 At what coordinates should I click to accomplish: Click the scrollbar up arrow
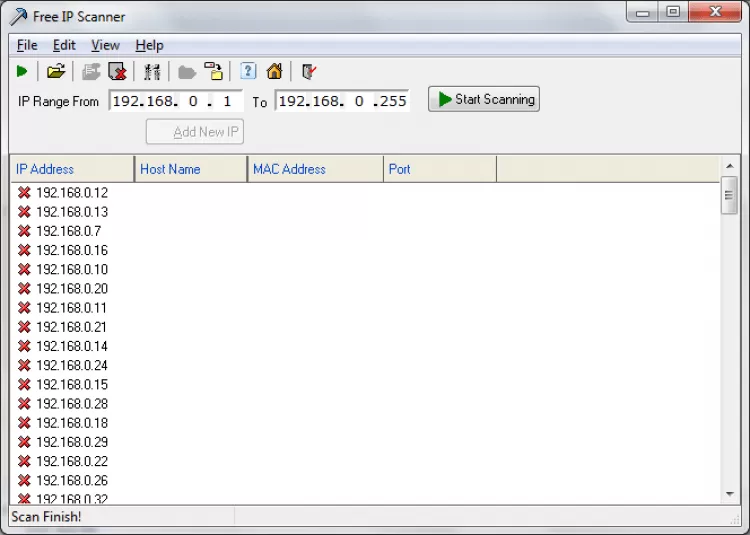click(x=729, y=166)
